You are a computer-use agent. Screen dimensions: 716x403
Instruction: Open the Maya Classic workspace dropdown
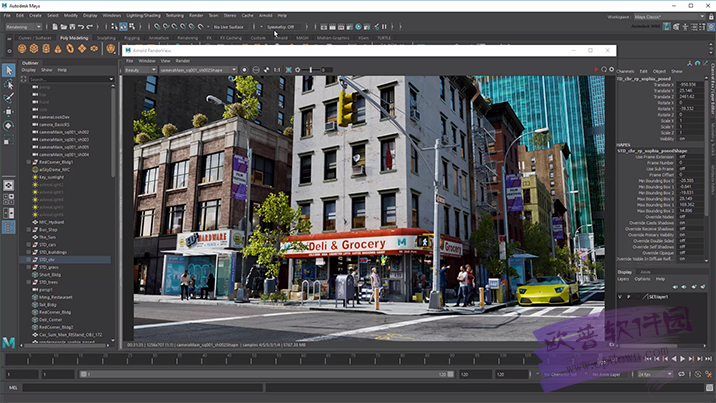click(x=669, y=17)
